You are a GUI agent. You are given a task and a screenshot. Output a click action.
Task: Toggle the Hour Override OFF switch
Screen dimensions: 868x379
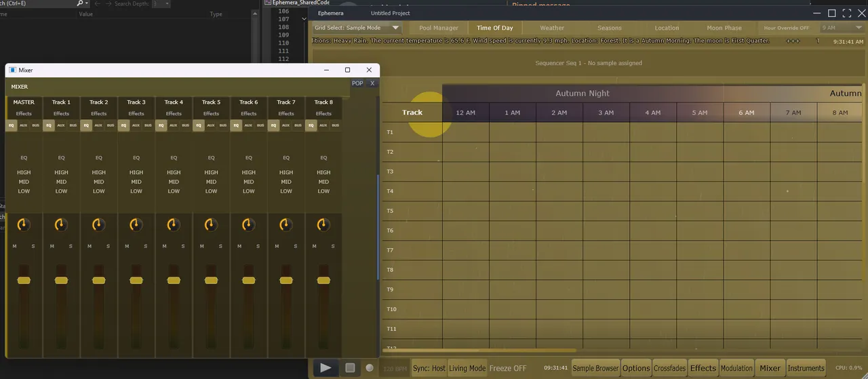(x=786, y=28)
